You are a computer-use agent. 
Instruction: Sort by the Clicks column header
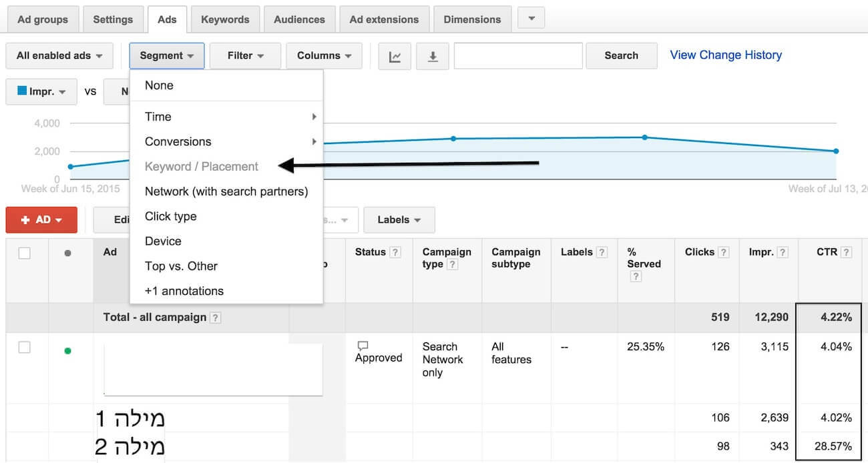(x=700, y=252)
